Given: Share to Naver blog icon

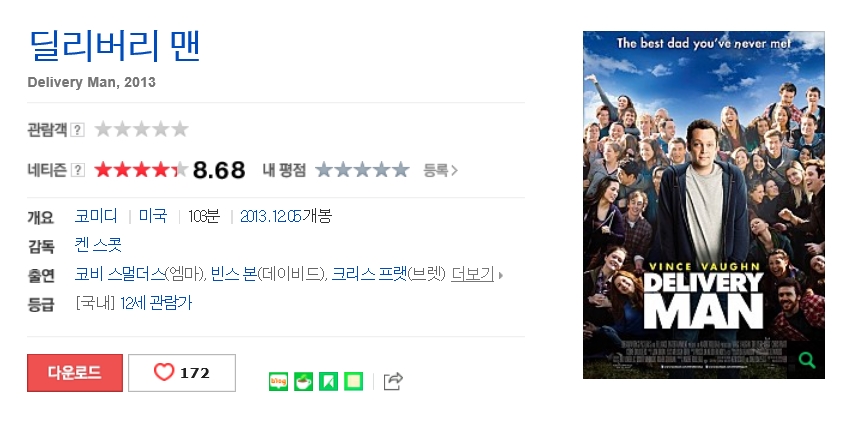Looking at the screenshot, I should [x=278, y=382].
